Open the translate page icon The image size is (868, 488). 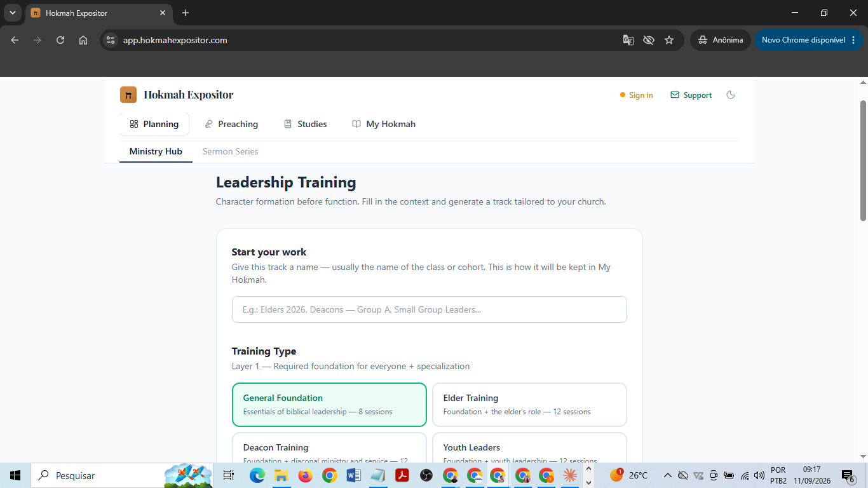click(628, 40)
